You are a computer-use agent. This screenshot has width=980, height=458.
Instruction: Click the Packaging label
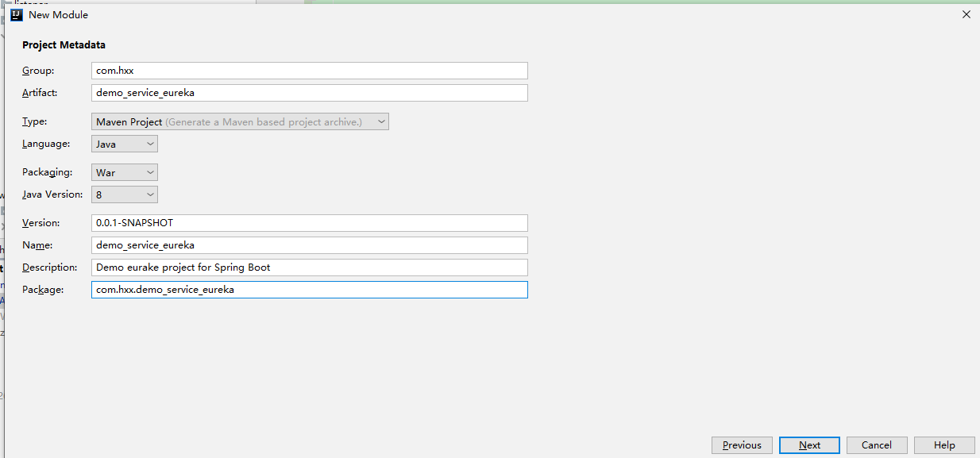click(48, 172)
